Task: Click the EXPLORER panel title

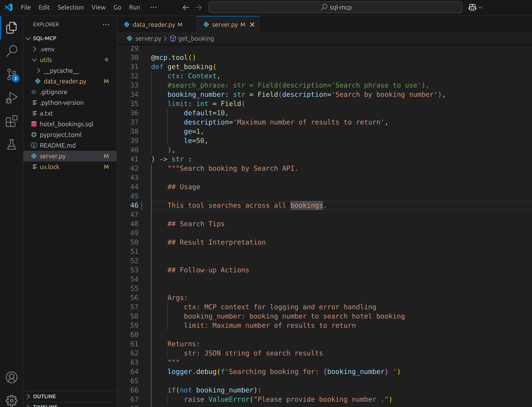Action: point(46,25)
